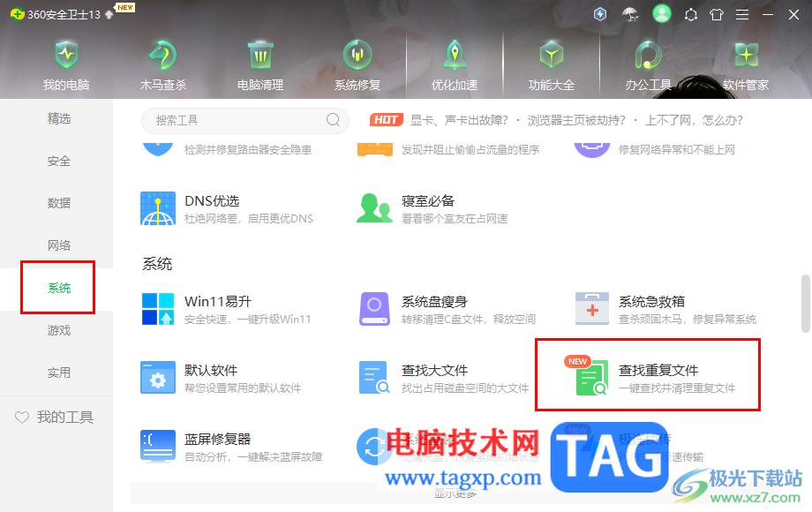Open 木马查杀 scan section
This screenshot has width=812, height=512.
pos(163,65)
